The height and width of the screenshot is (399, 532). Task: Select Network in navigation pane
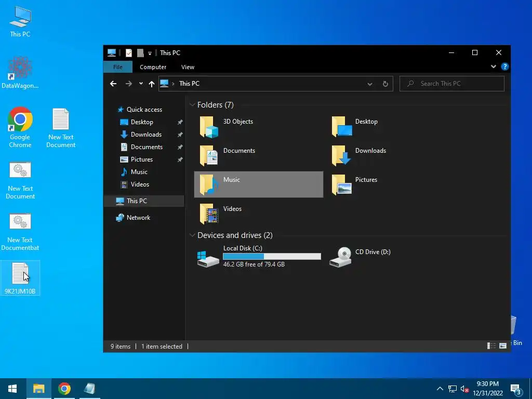[138, 218]
